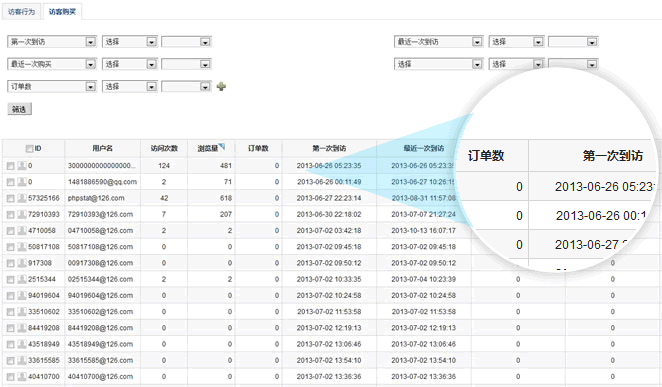This screenshot has width=662, height=387.
Task: Click the ID value 84419208
Action: tap(44, 328)
